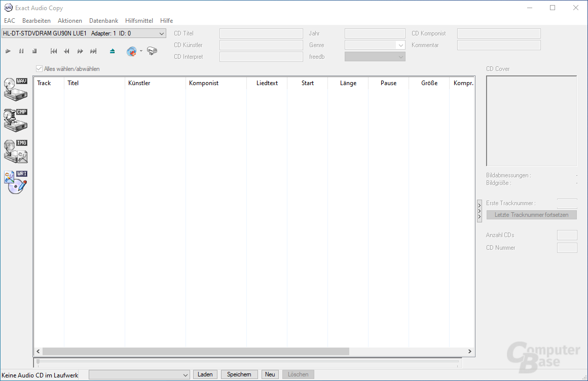Open the Genre dropdown

tap(401, 45)
